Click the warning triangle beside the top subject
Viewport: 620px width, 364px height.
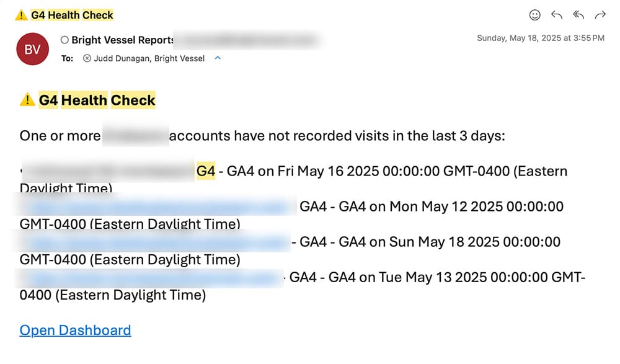(22, 14)
